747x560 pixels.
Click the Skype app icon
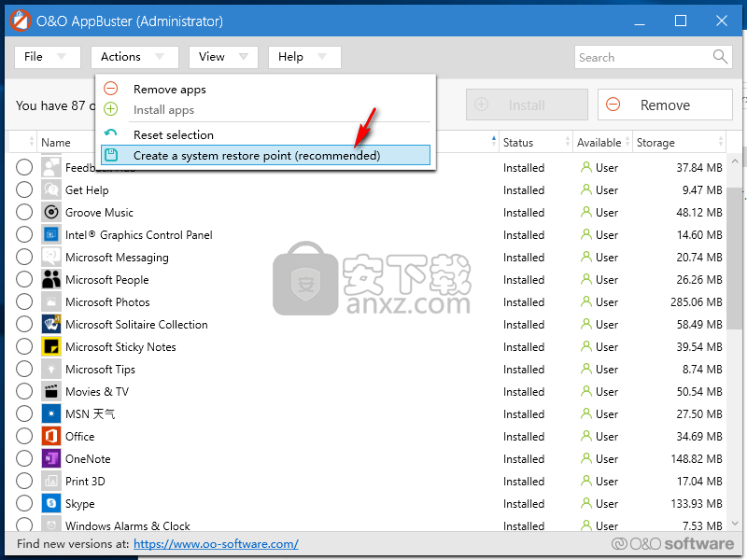click(x=51, y=503)
